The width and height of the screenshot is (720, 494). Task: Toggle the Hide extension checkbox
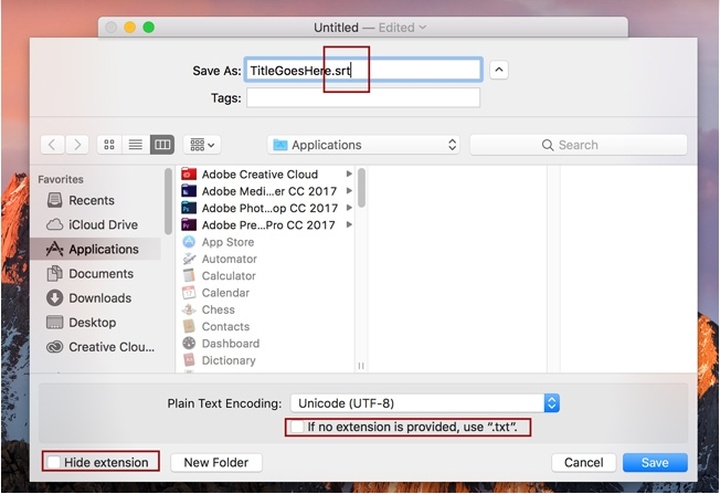coord(54,462)
